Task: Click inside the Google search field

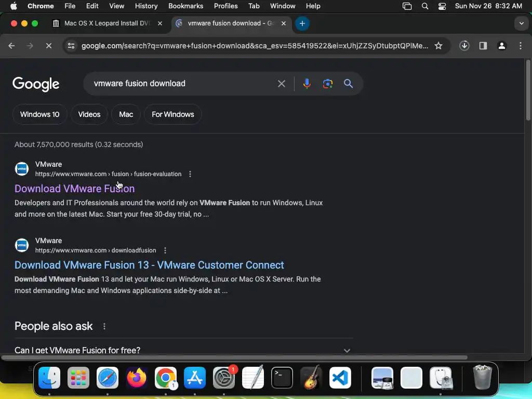Action: click(183, 84)
